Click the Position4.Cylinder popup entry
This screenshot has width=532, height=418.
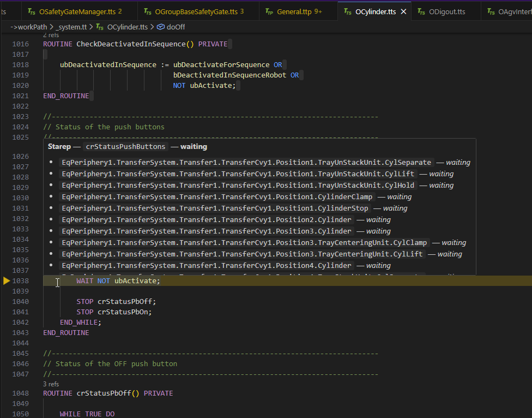click(206, 266)
